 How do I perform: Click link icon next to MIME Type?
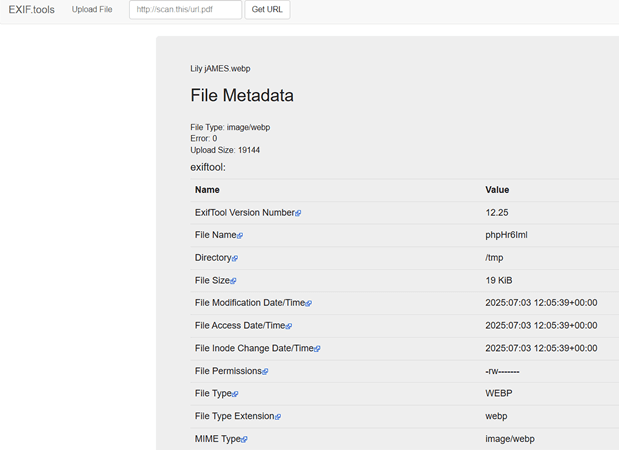[244, 440]
